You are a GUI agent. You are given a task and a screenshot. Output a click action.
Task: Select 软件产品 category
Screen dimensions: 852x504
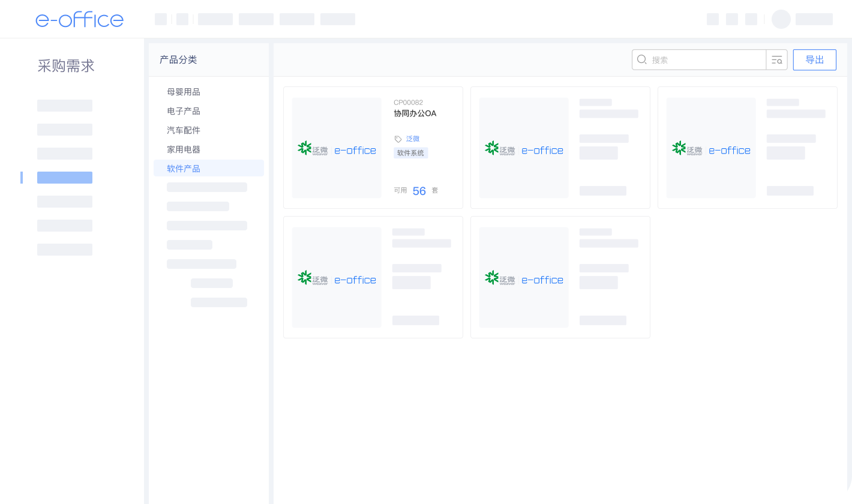(x=209, y=168)
